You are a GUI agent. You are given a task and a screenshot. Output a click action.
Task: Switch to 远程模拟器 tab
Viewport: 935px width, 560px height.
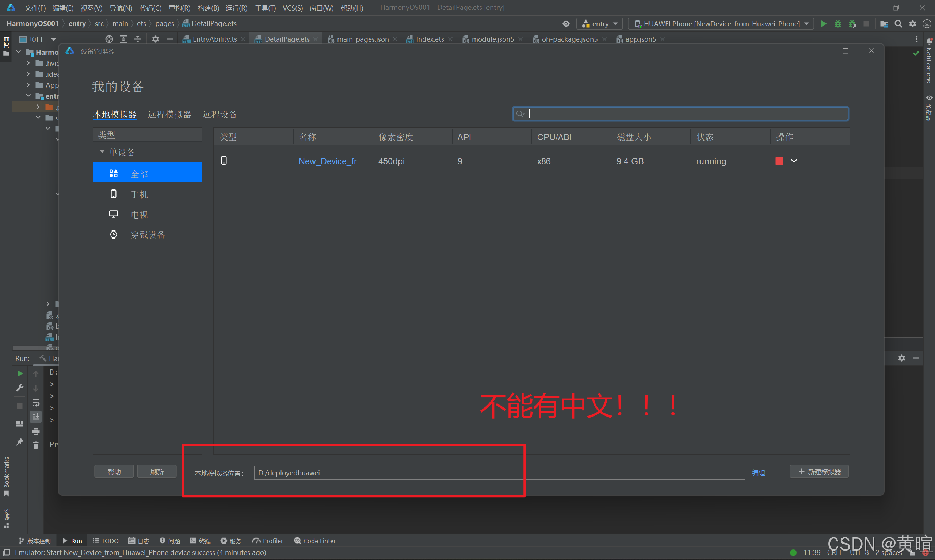[x=169, y=114]
